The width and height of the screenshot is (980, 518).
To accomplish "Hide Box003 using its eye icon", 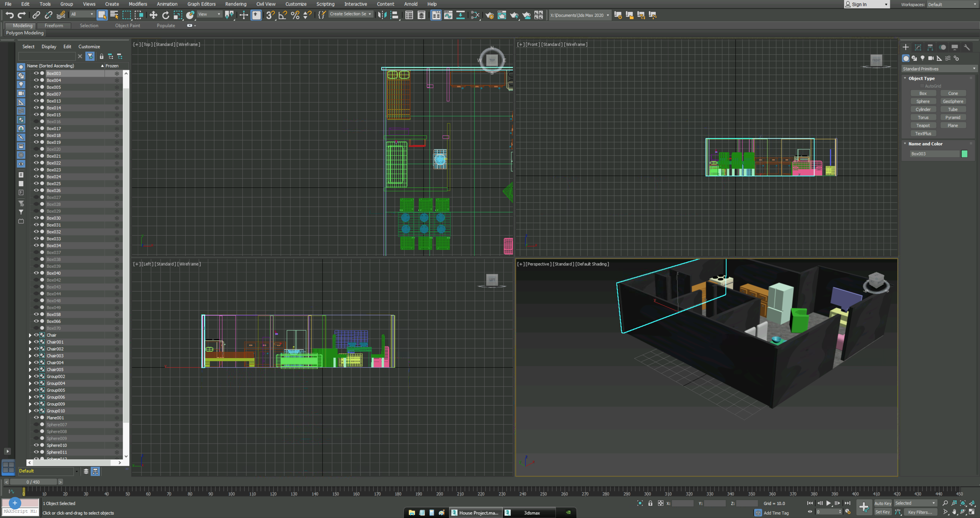I will pyautogui.click(x=36, y=73).
